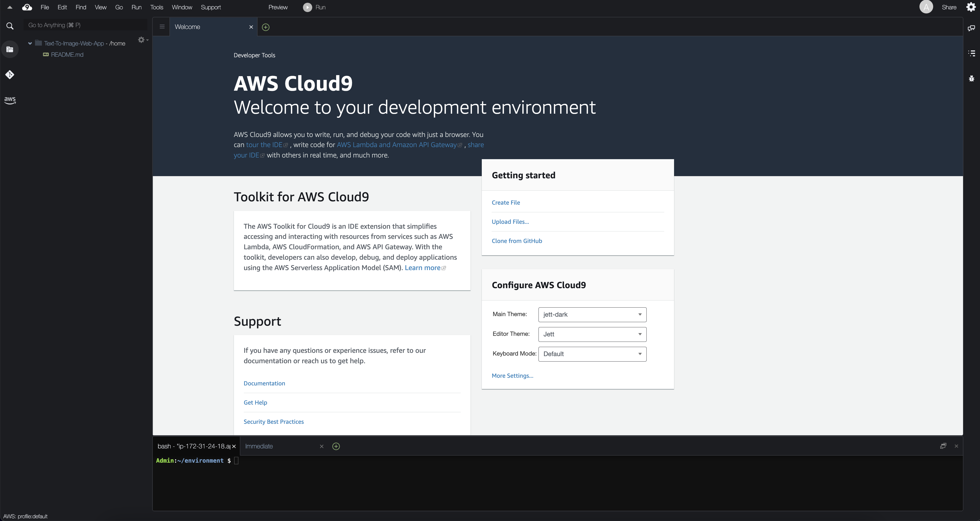Open the search panel magnifier icon
The width and height of the screenshot is (980, 521).
click(x=10, y=26)
